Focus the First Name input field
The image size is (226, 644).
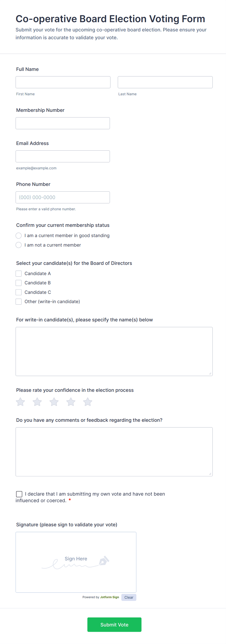(x=63, y=82)
